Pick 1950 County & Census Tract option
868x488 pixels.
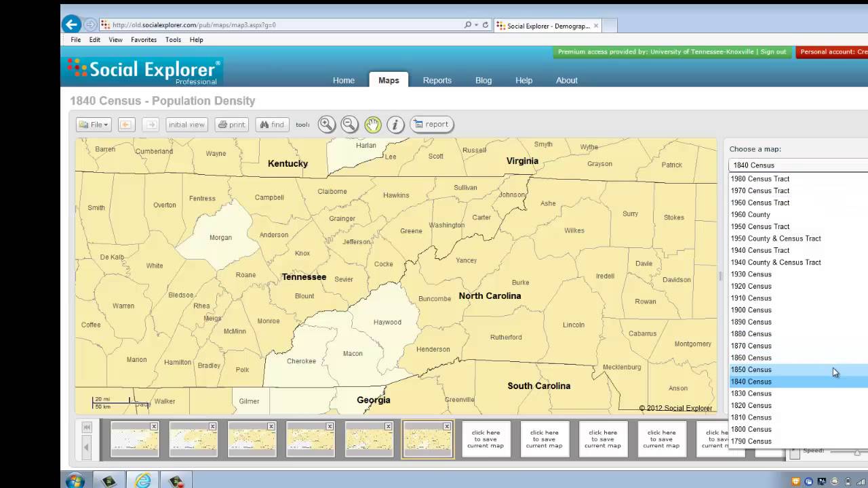(799, 239)
